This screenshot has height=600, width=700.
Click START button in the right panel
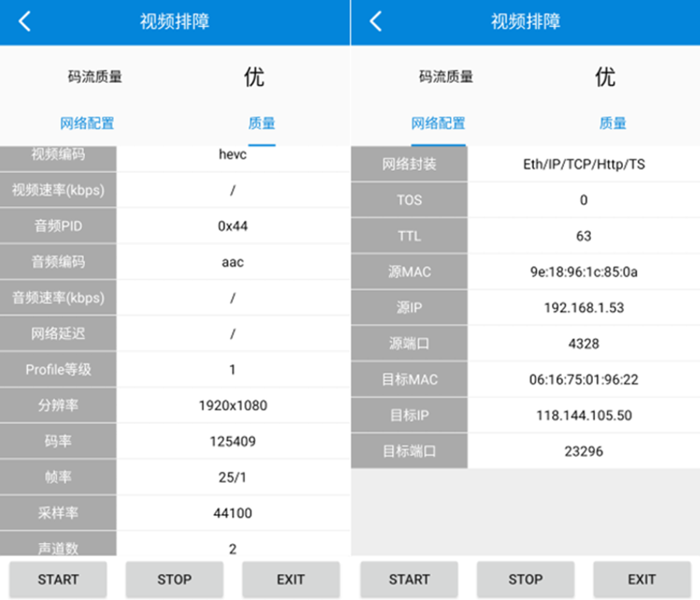(x=409, y=579)
